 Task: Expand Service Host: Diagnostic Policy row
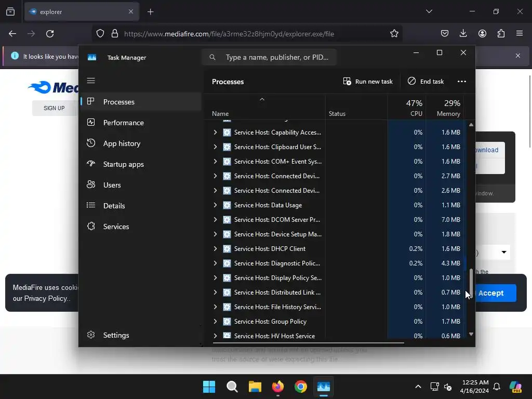215,263
